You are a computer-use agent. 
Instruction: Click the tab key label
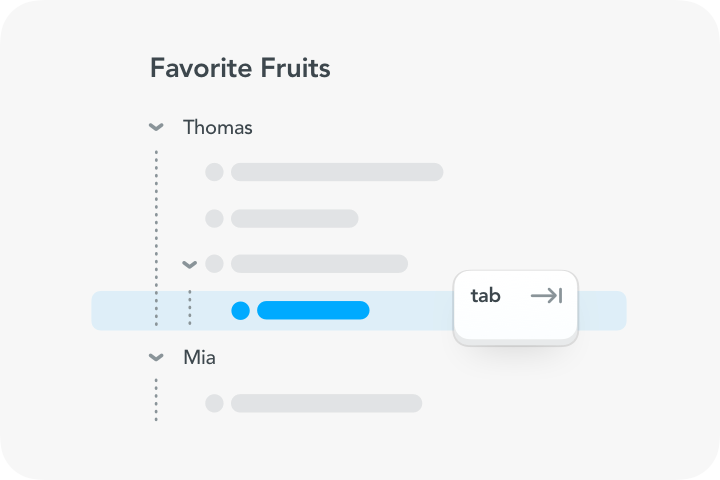[x=485, y=295]
